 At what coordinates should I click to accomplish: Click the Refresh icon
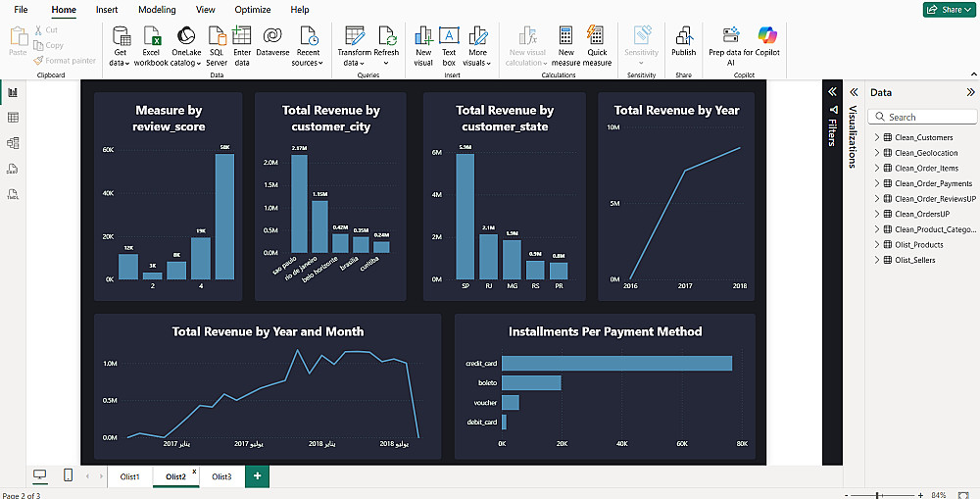(x=387, y=35)
